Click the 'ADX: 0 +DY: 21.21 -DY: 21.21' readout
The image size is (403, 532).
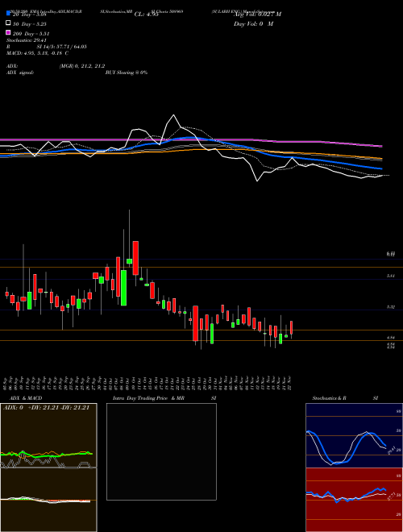click(x=46, y=408)
